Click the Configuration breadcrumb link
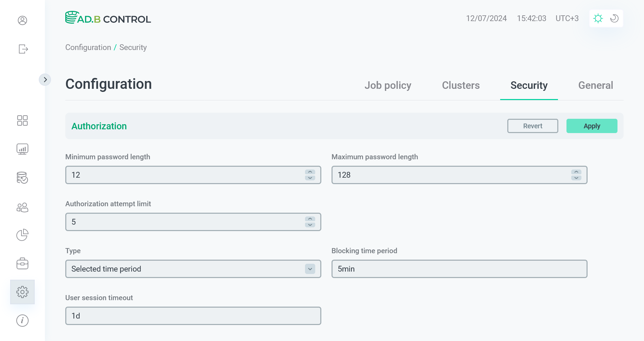644x341 pixels. click(88, 47)
